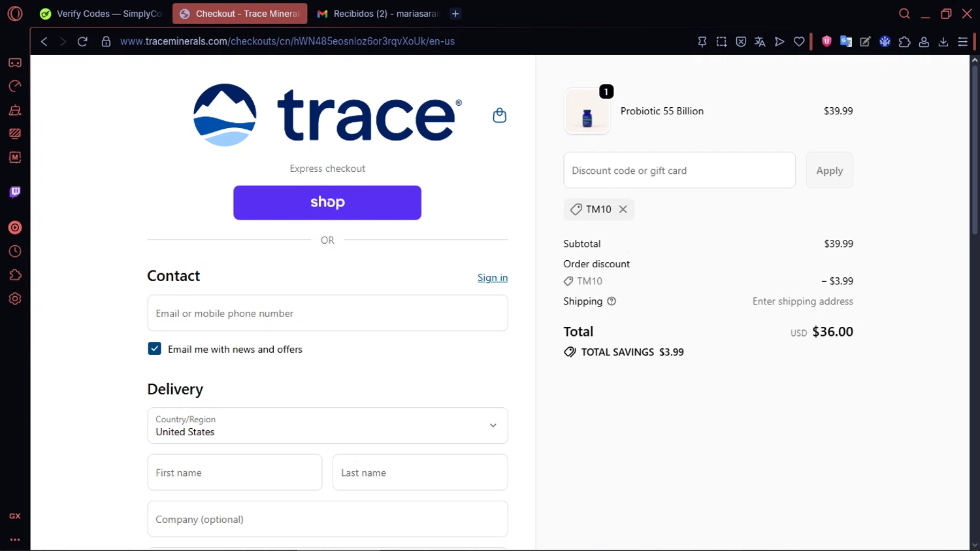Switch to Gmail Recibidos tab
This screenshot has width=980, height=551.
(378, 14)
